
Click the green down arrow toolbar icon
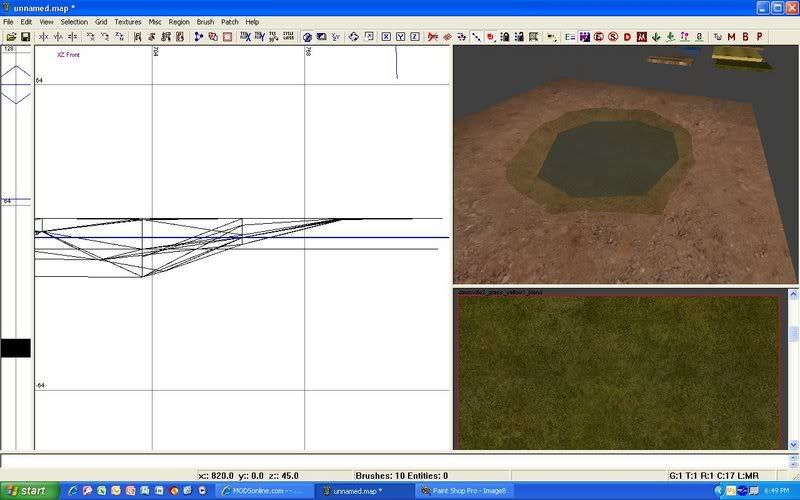(x=655, y=37)
